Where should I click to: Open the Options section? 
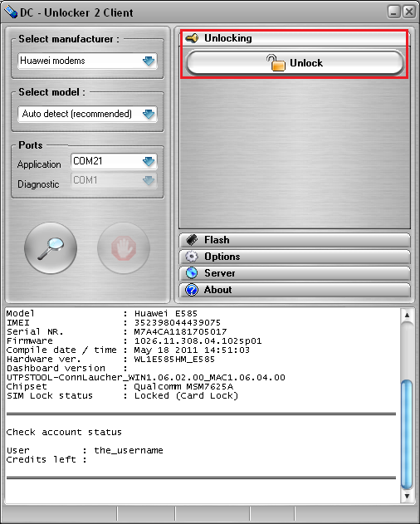pos(295,257)
